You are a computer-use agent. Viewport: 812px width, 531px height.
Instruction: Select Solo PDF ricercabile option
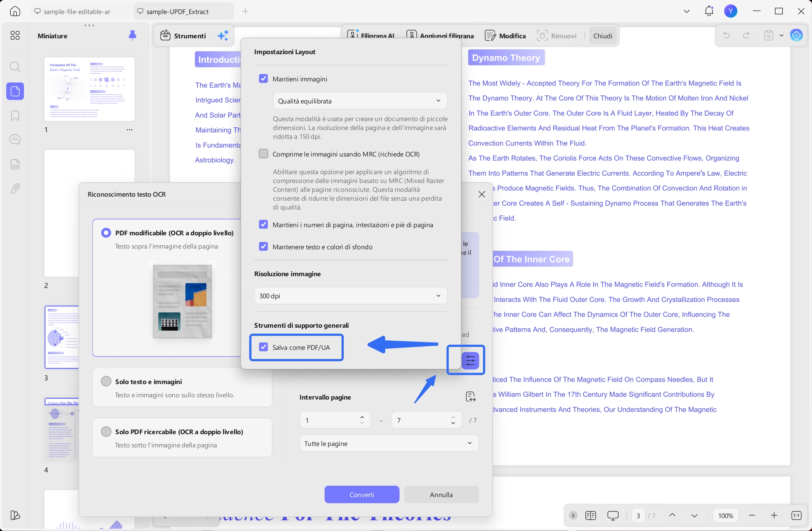coord(106,431)
